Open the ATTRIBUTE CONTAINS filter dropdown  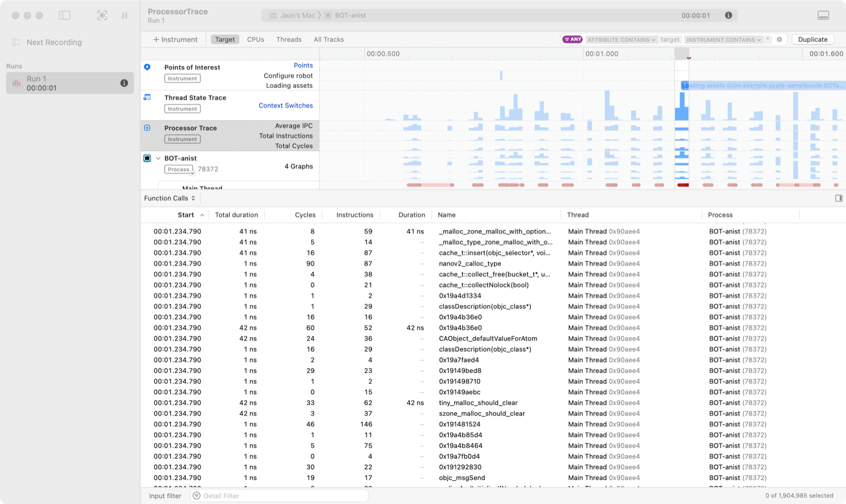621,40
